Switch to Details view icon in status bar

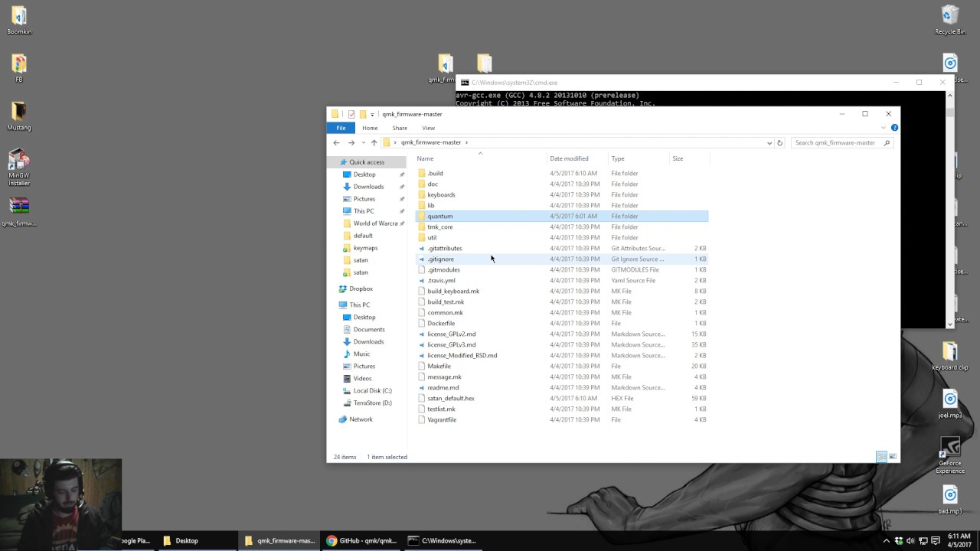point(881,457)
